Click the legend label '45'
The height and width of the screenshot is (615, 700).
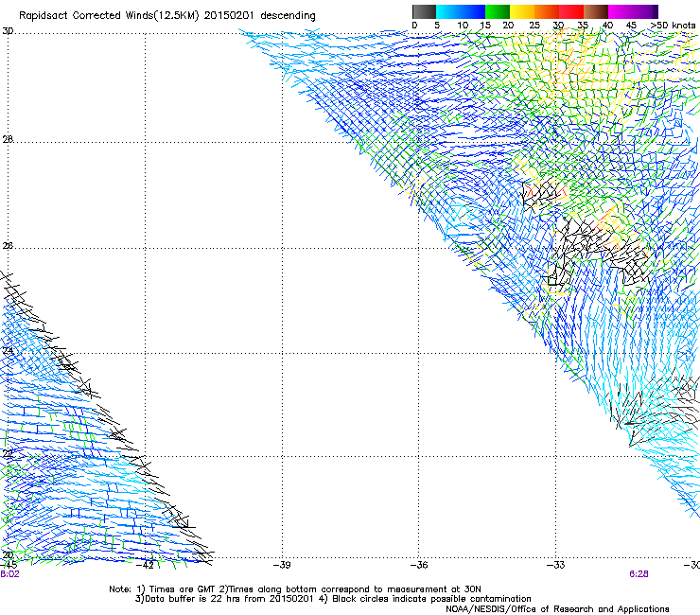click(631, 26)
